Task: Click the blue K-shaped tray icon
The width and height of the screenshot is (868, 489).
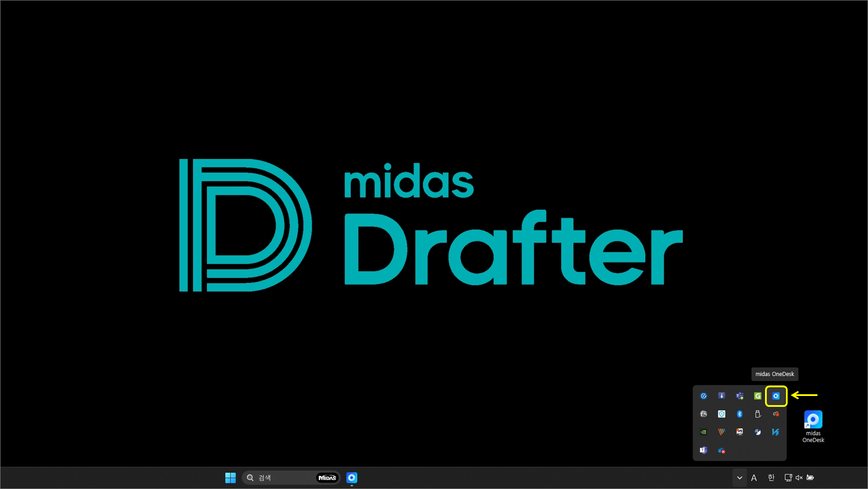Action: pyautogui.click(x=776, y=432)
